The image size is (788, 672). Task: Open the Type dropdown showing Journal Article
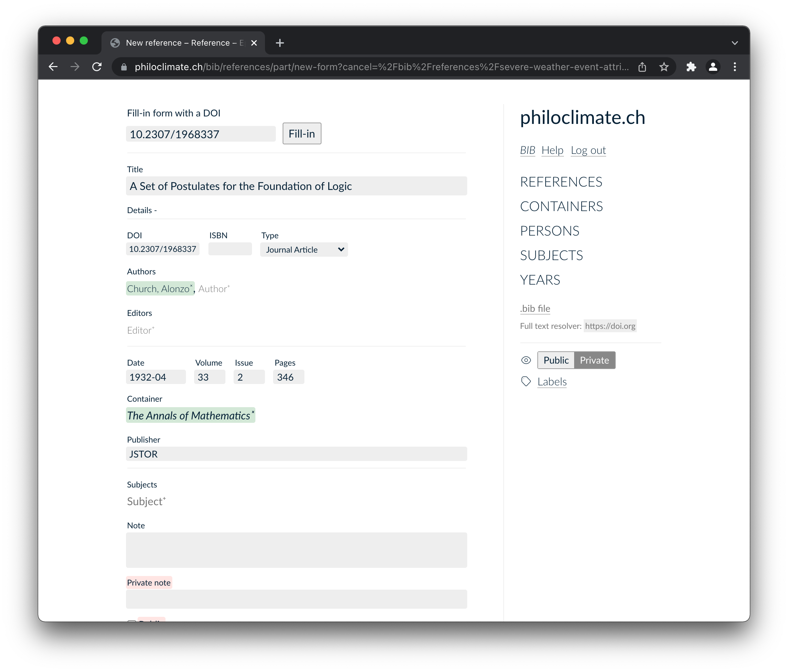[304, 250]
